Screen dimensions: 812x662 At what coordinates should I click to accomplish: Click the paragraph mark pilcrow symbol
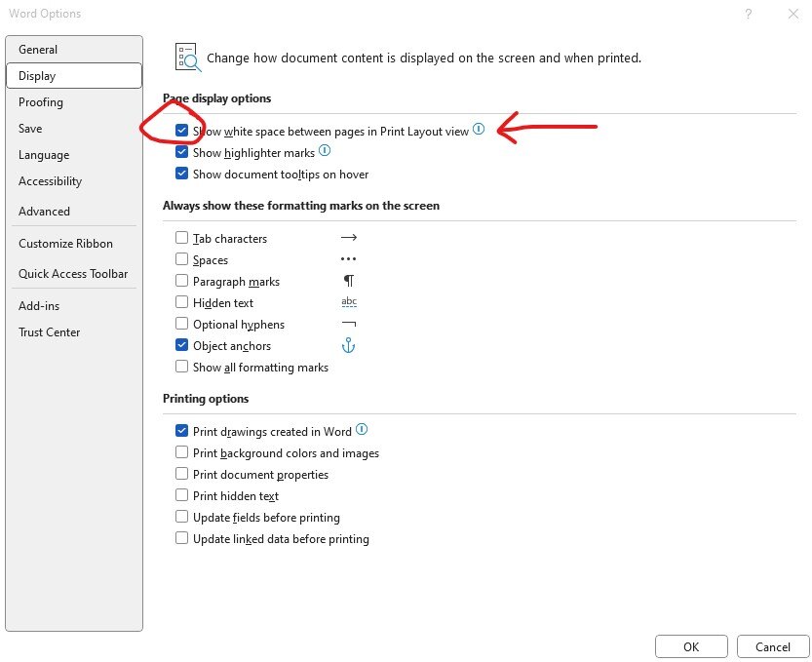349,281
